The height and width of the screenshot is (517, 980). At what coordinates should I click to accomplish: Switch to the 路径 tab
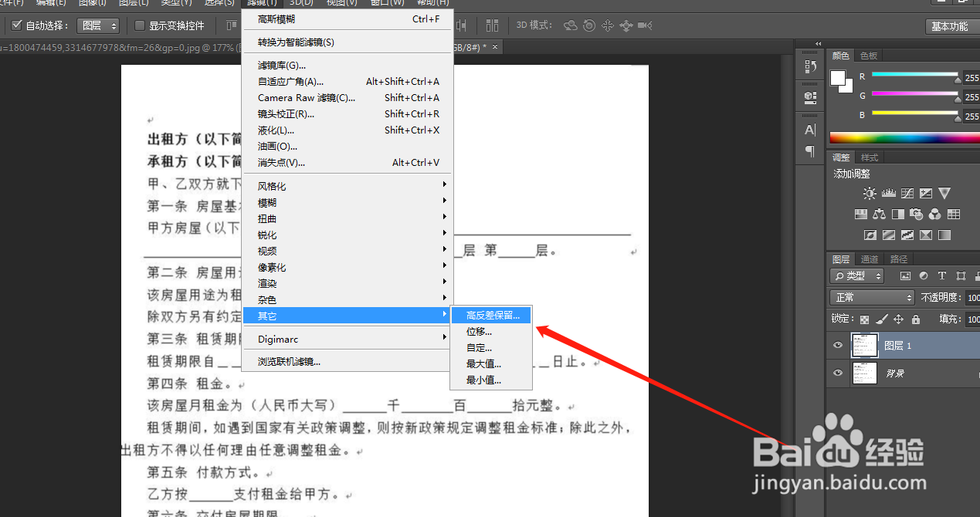tap(899, 259)
